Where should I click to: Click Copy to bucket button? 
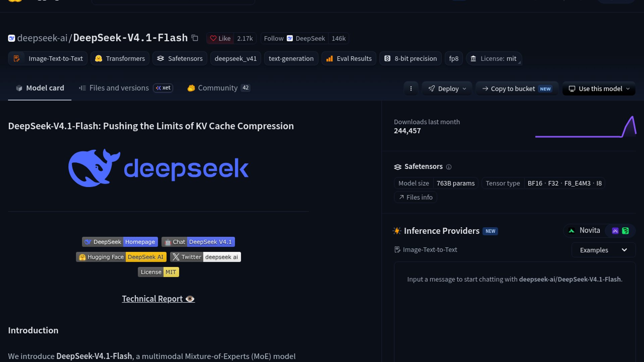tap(517, 88)
